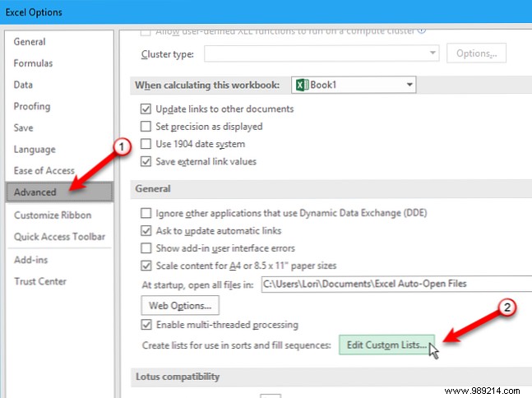
Task: Open Ease of Access settings
Action: click(x=44, y=171)
